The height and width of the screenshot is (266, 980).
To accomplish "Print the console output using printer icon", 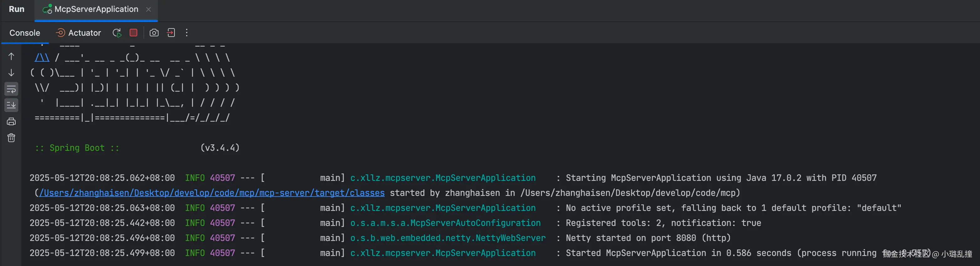I will click(11, 122).
